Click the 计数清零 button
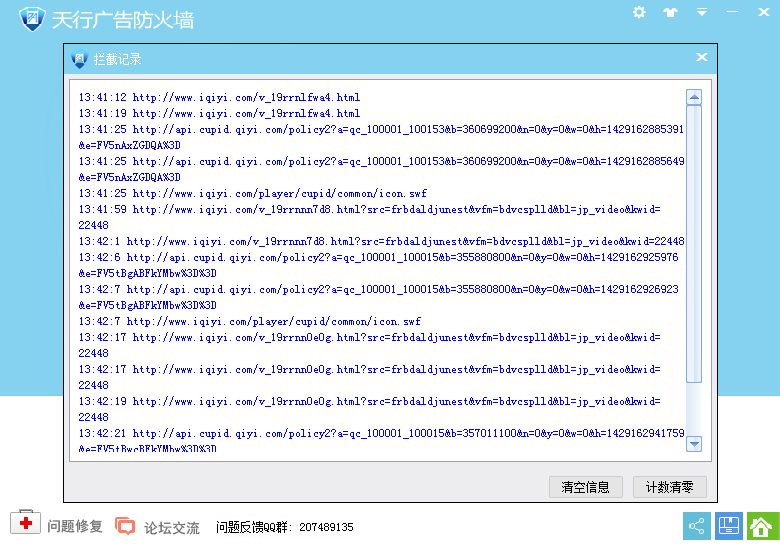The width and height of the screenshot is (780, 547). tap(670, 487)
